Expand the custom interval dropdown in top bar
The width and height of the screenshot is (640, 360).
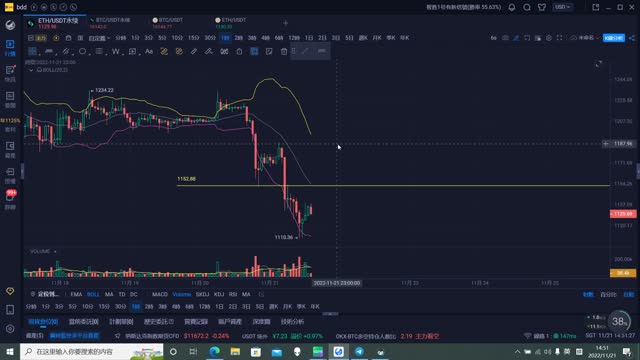99,38
